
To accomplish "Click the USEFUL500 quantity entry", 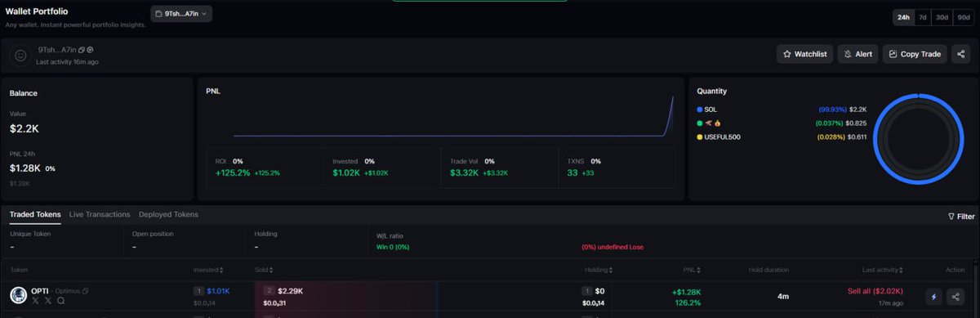I will 781,137.
